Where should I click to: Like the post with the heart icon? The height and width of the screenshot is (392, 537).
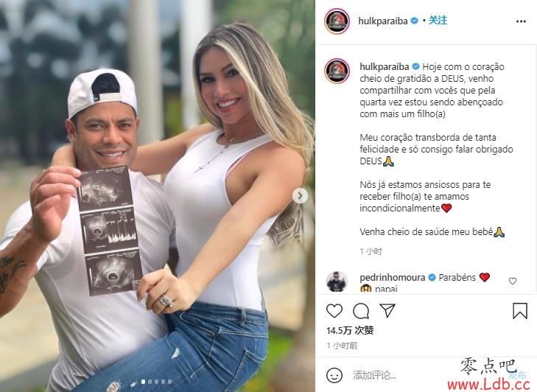(x=334, y=311)
